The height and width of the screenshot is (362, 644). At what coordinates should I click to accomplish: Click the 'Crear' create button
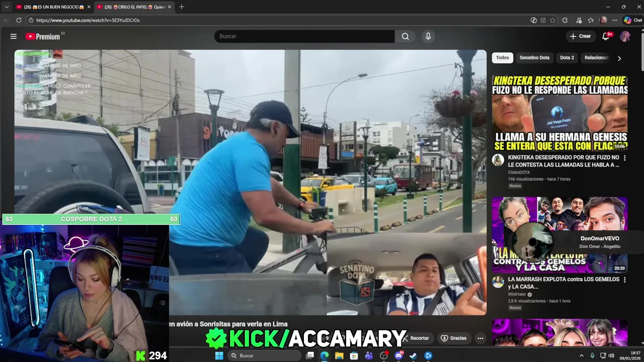(x=580, y=36)
